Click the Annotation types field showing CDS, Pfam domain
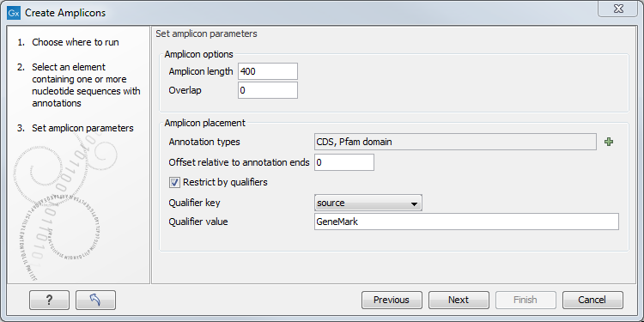Viewport: 644px width, 322px height. coord(455,142)
